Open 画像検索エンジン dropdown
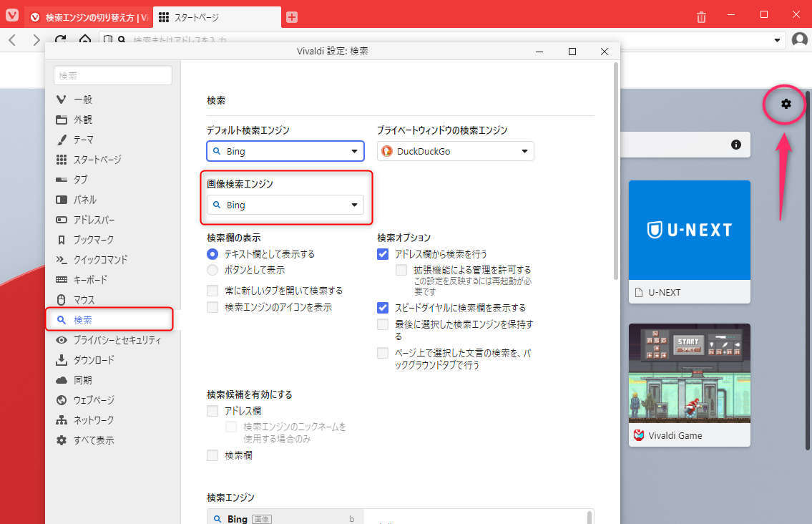The width and height of the screenshot is (812, 524). point(285,205)
